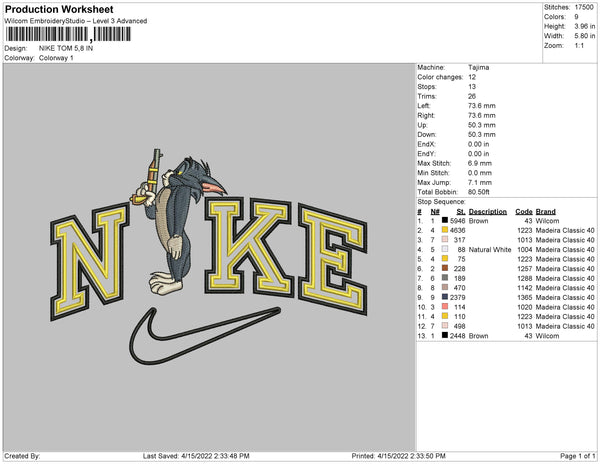The width and height of the screenshot is (600, 464).
Task: Click the navy swatch beside stitch count 2379
Action: click(x=445, y=297)
